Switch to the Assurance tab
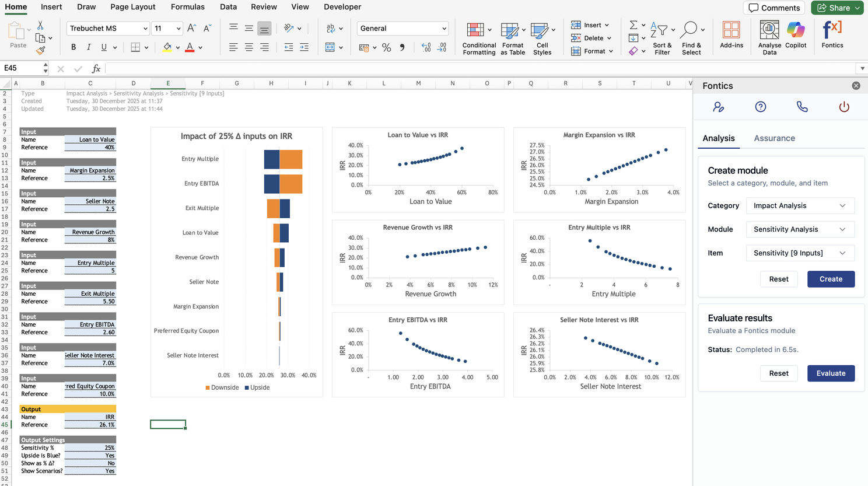This screenshot has width=868, height=486. click(x=774, y=138)
